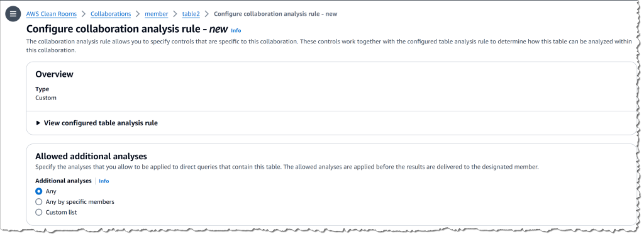Click the disclosure triangle before View configured
This screenshot has height=236, width=644.
pyautogui.click(x=38, y=123)
